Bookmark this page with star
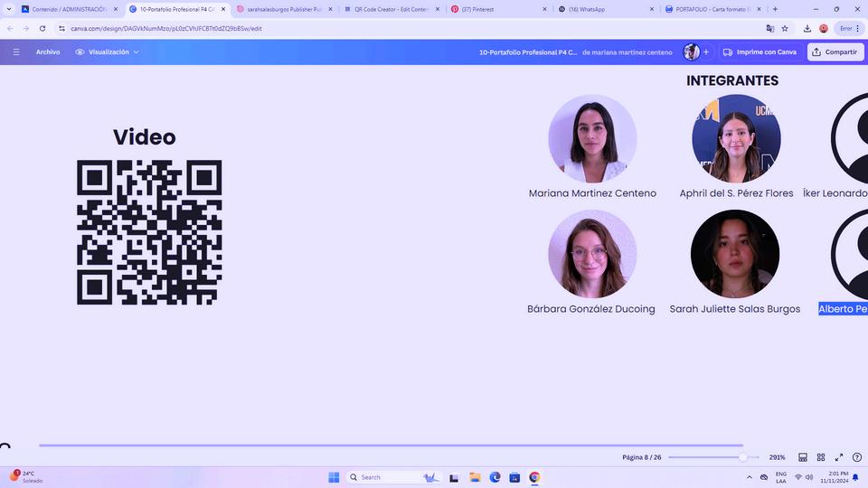868x488 pixels. [x=785, y=28]
